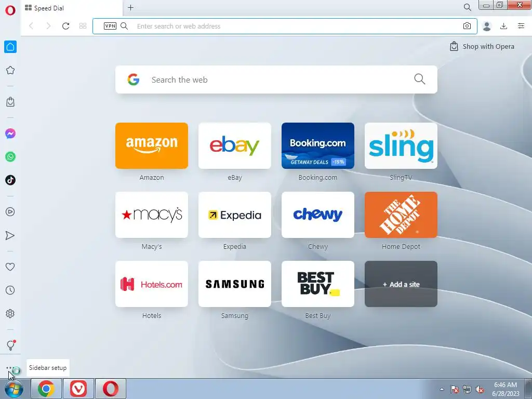Click the Snapshot camera icon
The image size is (532, 399).
(x=467, y=26)
